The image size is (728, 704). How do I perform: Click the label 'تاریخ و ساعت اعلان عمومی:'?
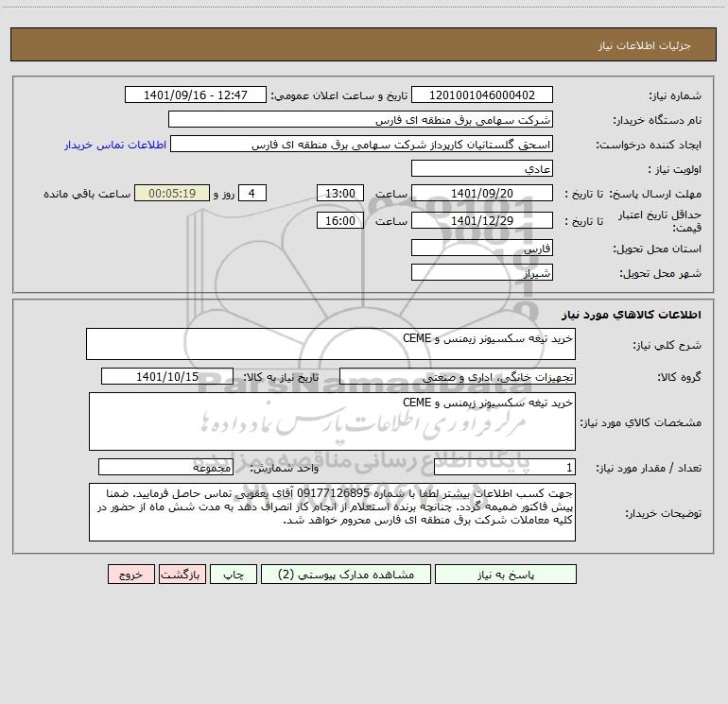(x=339, y=95)
